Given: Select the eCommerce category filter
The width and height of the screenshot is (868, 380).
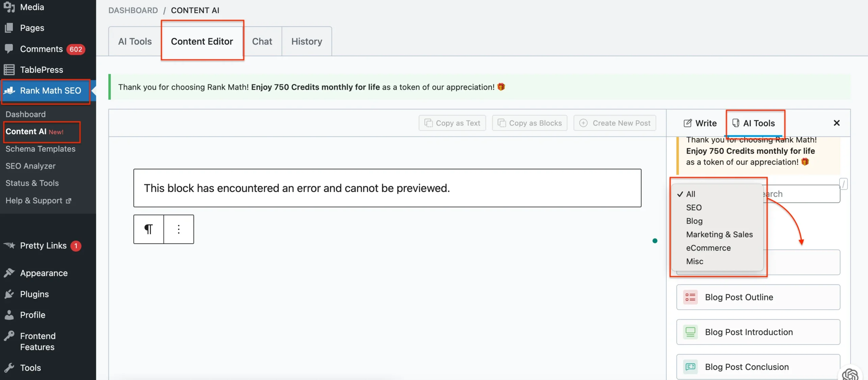Looking at the screenshot, I should pyautogui.click(x=708, y=248).
